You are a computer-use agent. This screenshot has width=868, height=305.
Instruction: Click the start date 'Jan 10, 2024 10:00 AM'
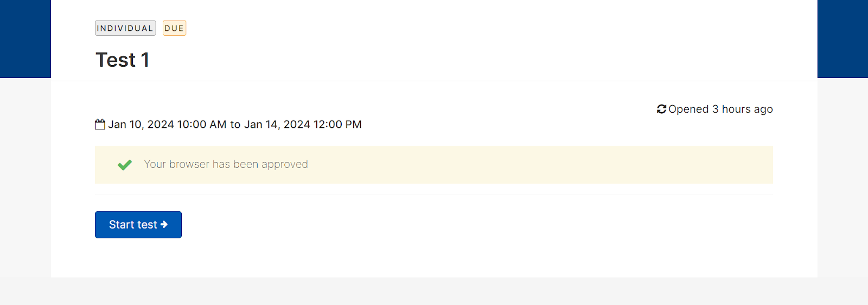pos(167,125)
